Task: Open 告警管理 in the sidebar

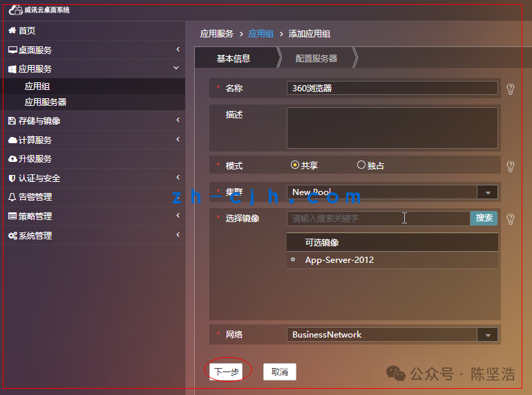Action: pos(35,197)
